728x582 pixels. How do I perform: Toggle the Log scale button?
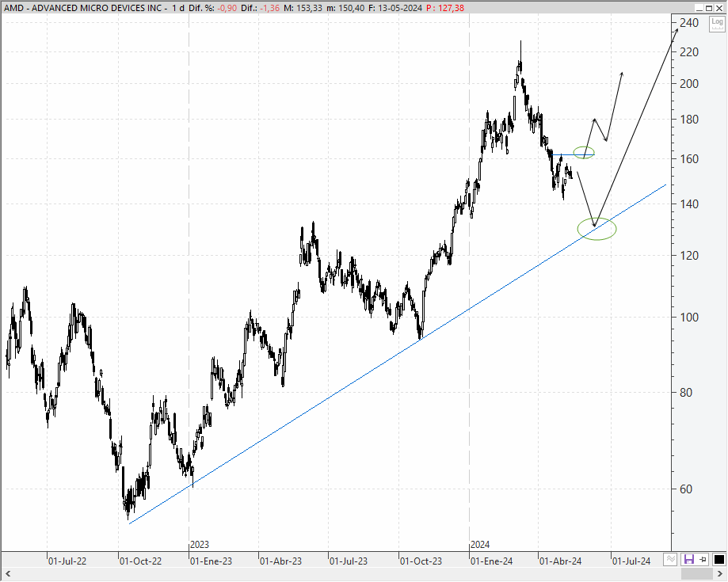pos(717,23)
